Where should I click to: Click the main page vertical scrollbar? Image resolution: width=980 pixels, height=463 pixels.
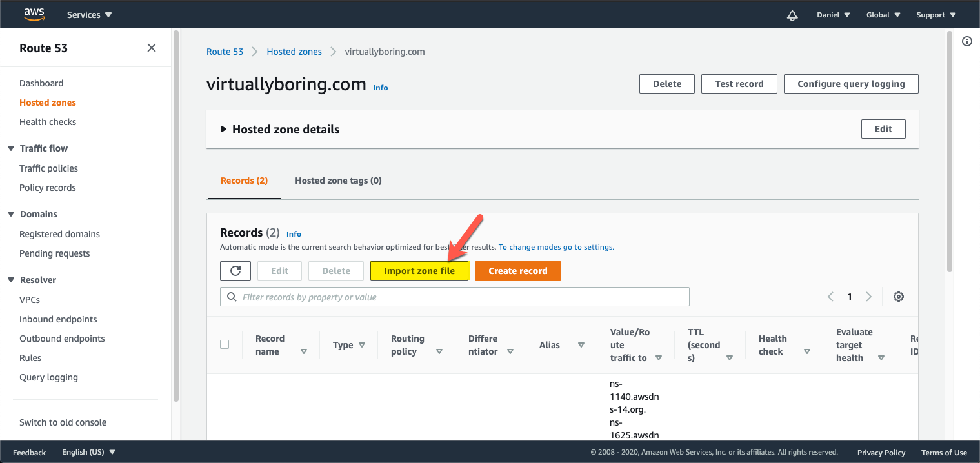click(x=949, y=152)
